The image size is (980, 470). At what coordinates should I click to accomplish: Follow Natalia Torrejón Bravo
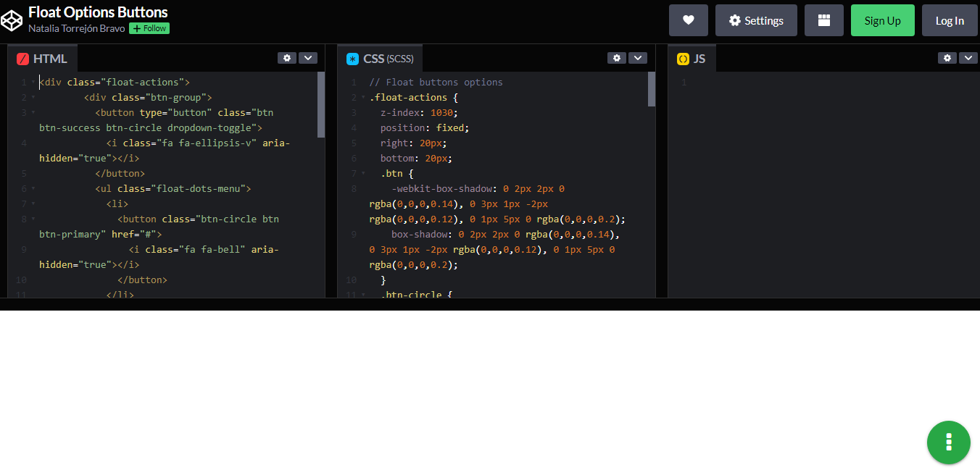pyautogui.click(x=149, y=28)
